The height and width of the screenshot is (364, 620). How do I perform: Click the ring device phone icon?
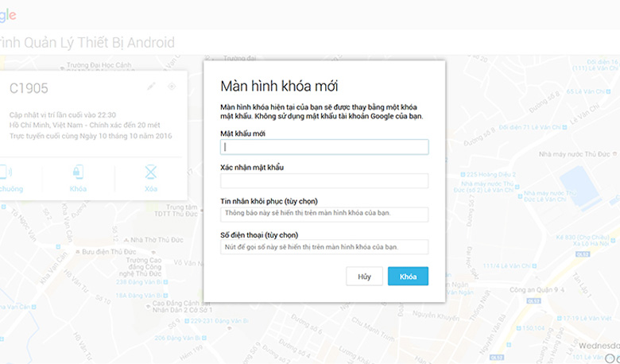click(x=6, y=172)
